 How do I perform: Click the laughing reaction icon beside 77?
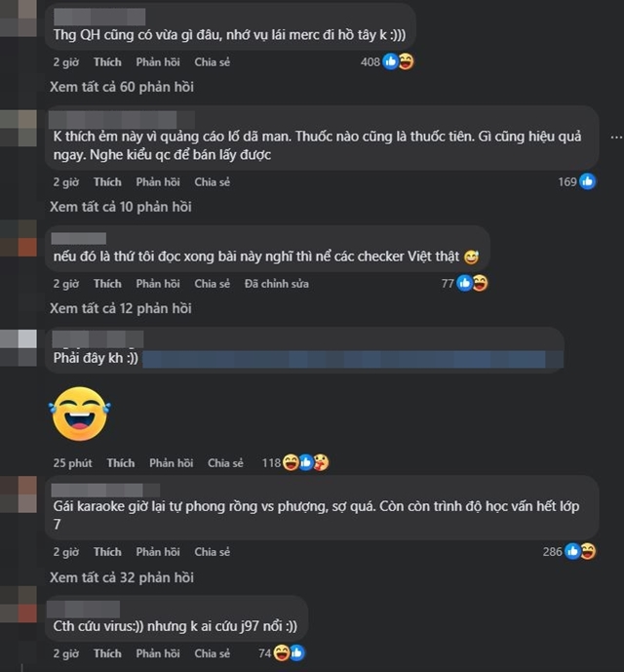pyautogui.click(x=480, y=284)
